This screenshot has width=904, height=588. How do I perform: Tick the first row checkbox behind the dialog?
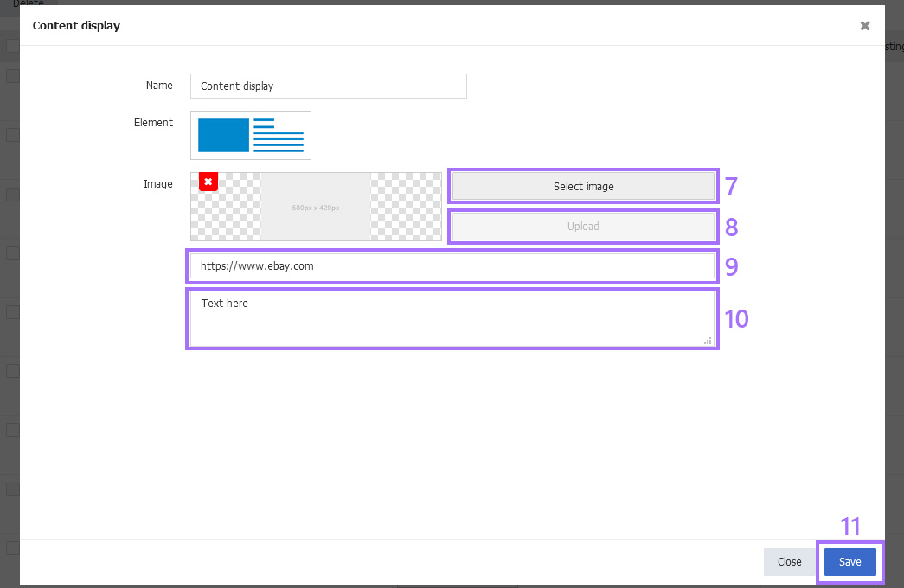pos(12,76)
